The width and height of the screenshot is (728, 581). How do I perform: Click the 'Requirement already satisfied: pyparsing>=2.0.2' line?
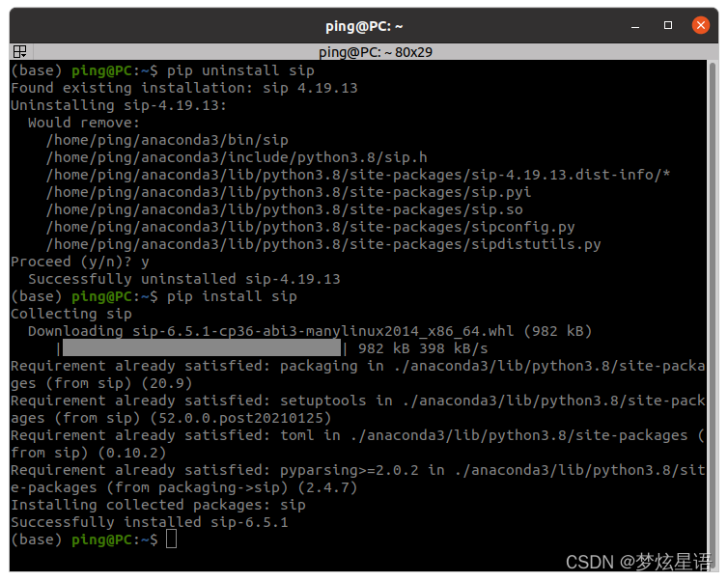click(358, 470)
